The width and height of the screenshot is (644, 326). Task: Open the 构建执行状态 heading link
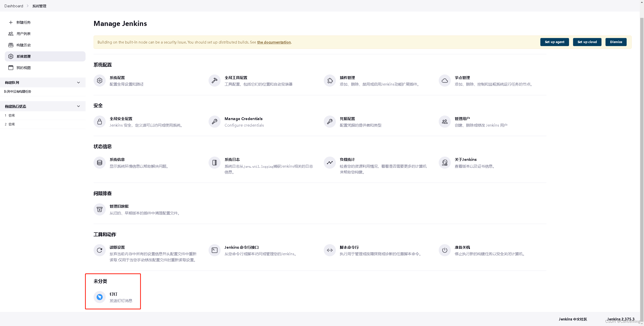click(x=16, y=106)
